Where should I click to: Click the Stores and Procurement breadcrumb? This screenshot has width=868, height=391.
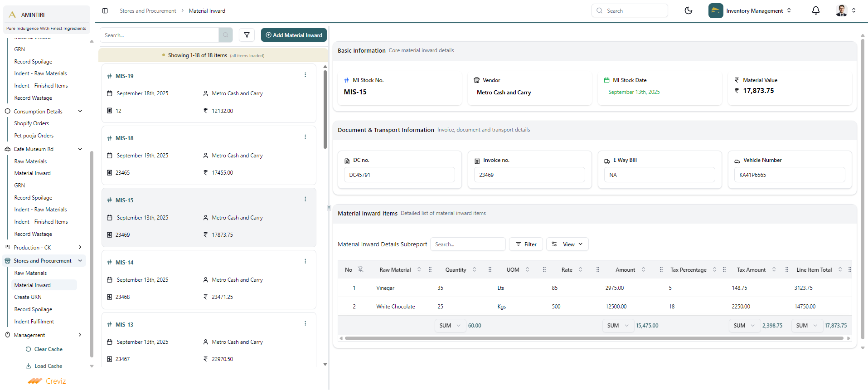coord(148,11)
